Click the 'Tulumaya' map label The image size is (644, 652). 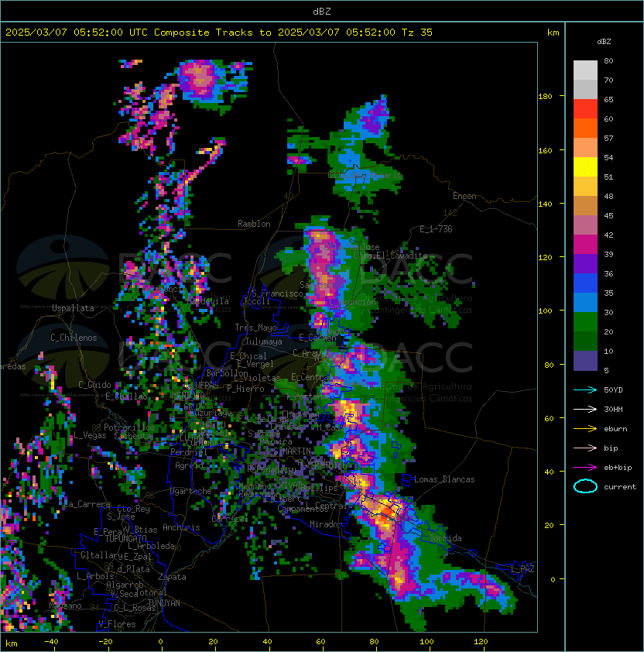(x=264, y=341)
